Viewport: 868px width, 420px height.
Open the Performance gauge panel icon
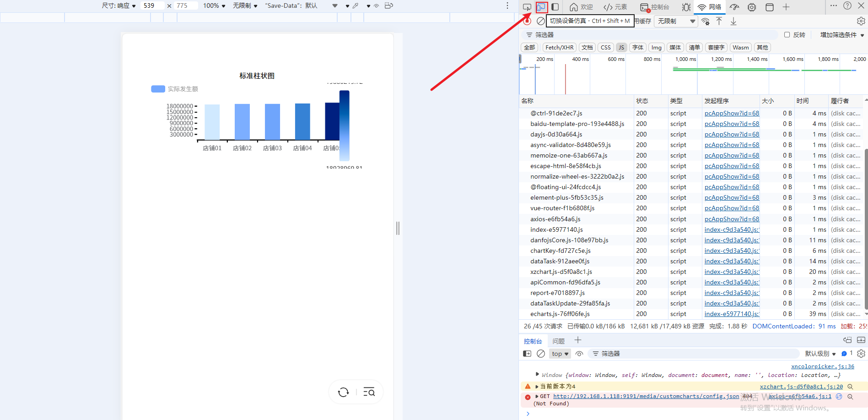(734, 7)
